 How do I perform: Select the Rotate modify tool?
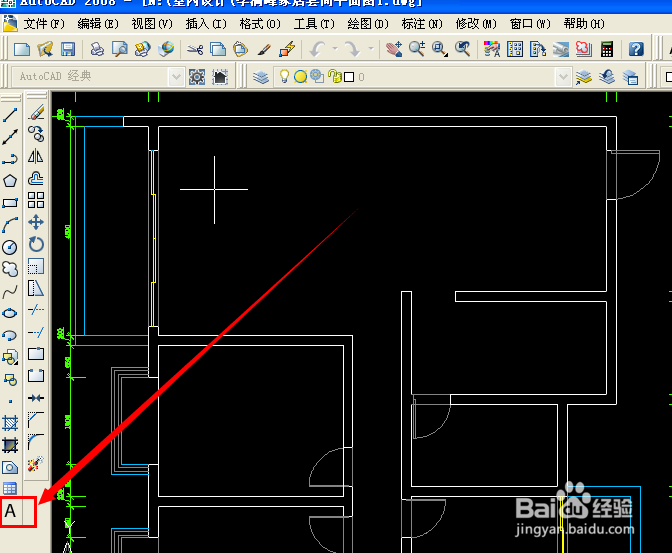coord(36,244)
